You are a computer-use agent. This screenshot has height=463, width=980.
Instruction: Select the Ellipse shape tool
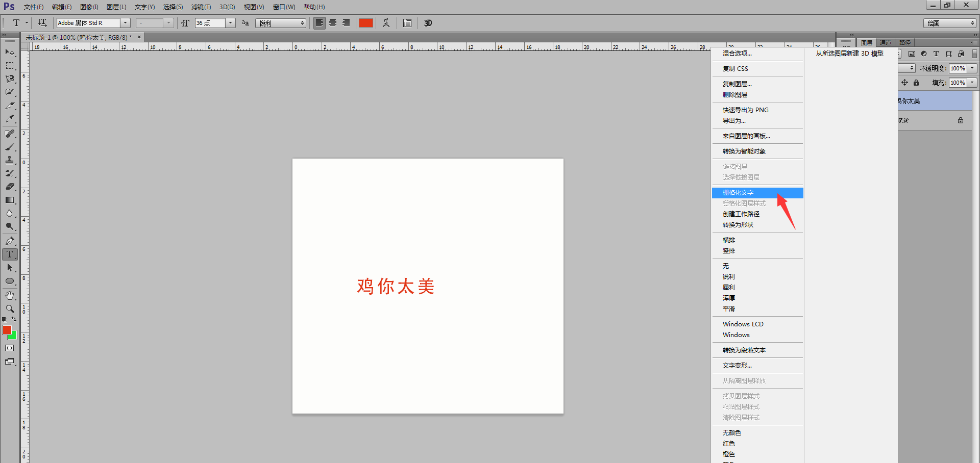[10, 281]
